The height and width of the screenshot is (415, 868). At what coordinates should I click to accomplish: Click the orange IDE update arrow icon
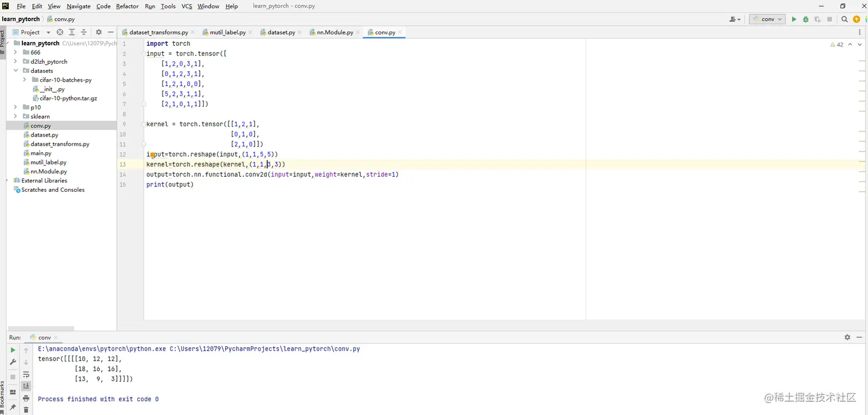pyautogui.click(x=857, y=19)
